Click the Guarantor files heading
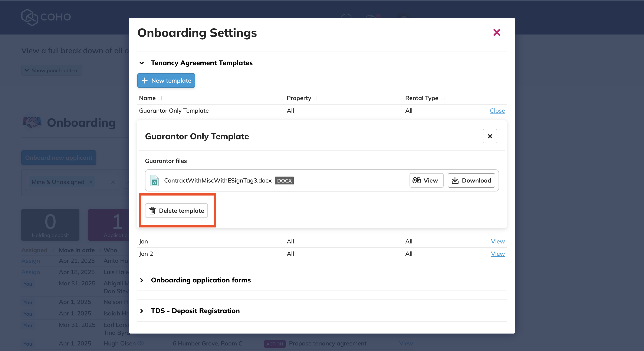Viewport: 644px width, 351px height. click(x=166, y=161)
